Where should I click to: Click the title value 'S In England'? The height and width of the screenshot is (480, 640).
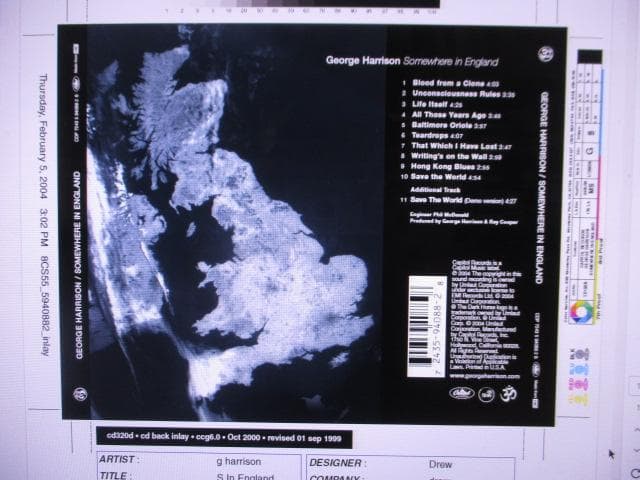[x=245, y=477]
